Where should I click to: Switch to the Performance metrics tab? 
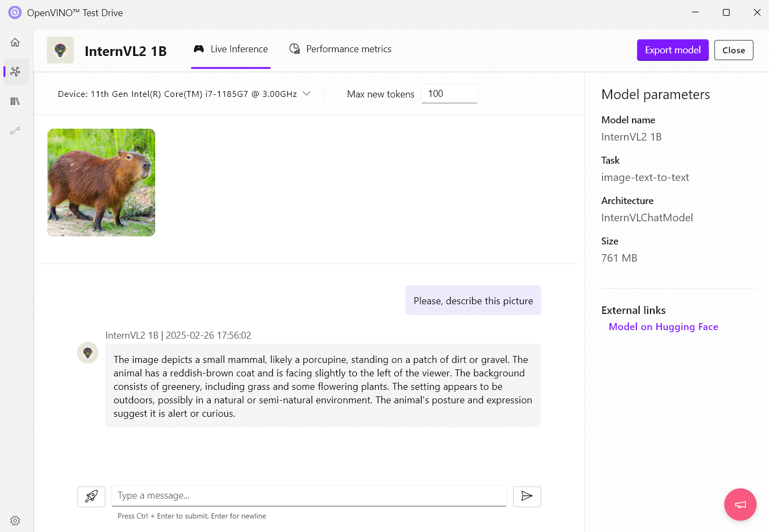coord(340,48)
